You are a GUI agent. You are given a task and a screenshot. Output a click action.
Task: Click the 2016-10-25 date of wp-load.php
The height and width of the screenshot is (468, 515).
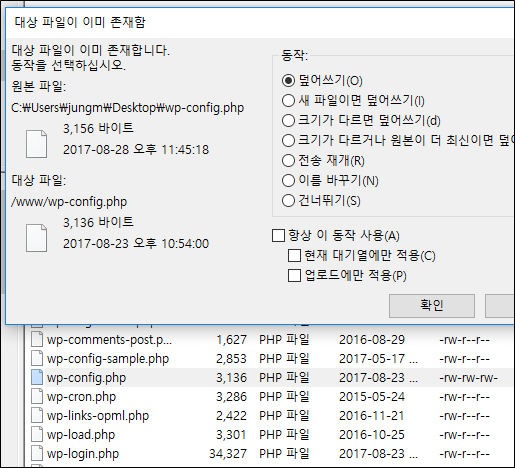click(372, 435)
